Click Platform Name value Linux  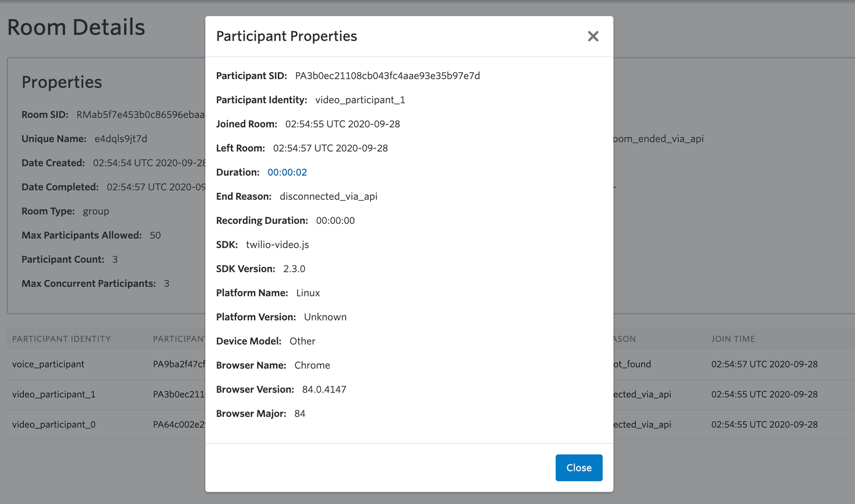[308, 293]
